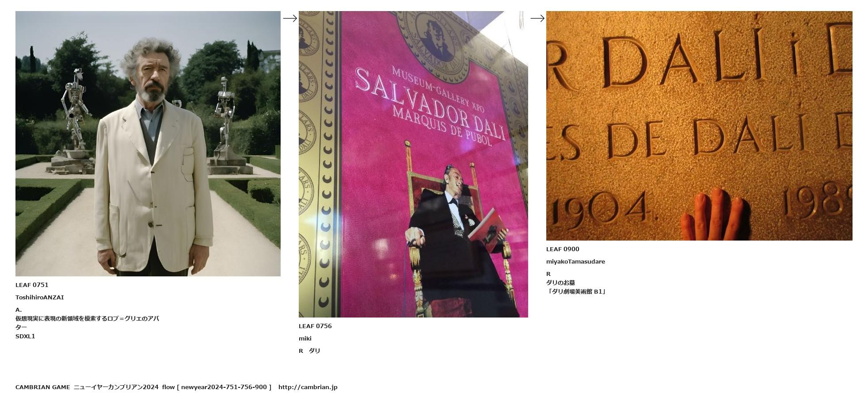Click the arrow between LEAF 0756 and 0900
Viewport: 868px width, 398px height.
tap(537, 18)
